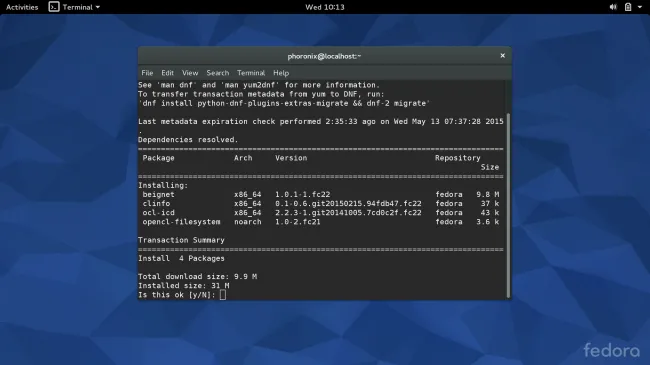Click the 'Installing:' line

[x=163, y=185]
